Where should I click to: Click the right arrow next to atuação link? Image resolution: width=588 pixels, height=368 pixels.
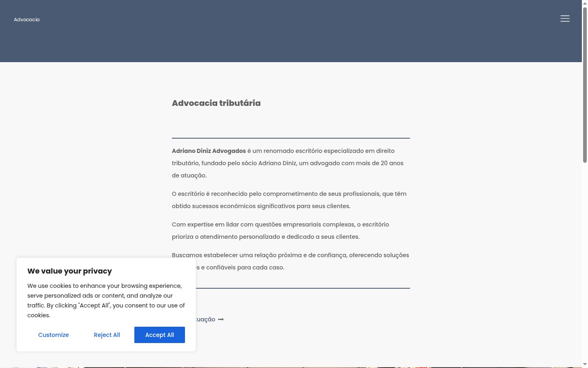[x=221, y=319]
